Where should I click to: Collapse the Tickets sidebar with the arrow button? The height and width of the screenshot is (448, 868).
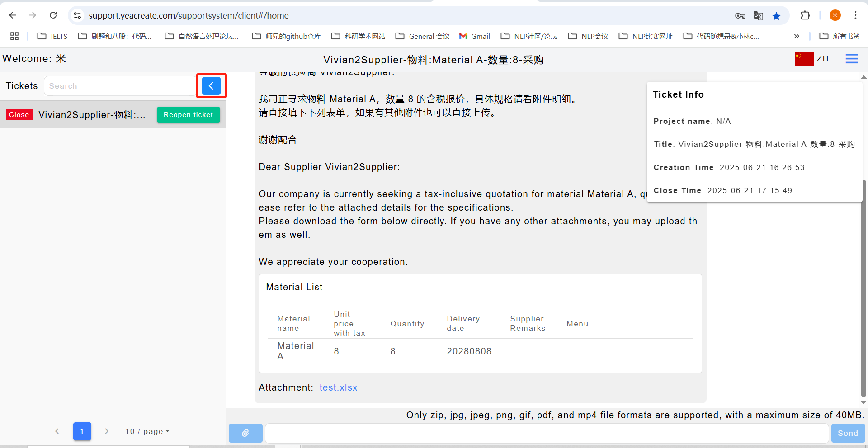pos(211,86)
